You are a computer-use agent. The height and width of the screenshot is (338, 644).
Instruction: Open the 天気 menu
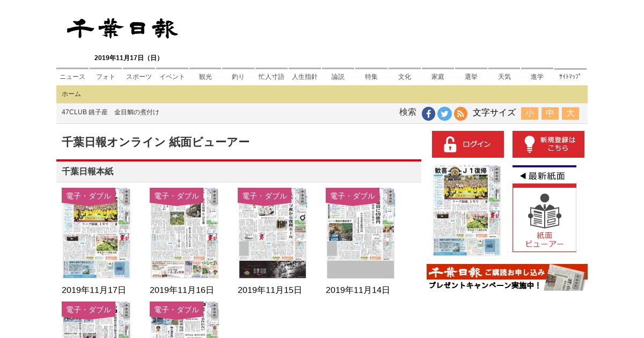click(504, 76)
